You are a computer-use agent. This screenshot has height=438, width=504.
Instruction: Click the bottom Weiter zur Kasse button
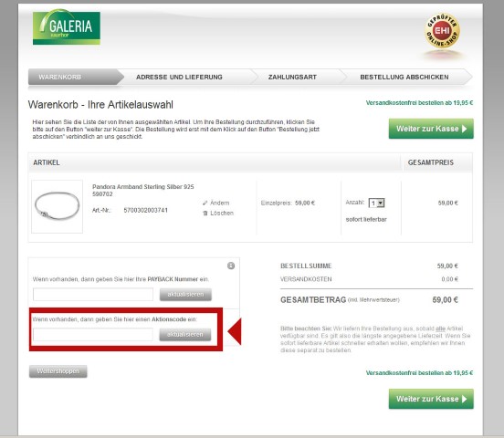pyautogui.click(x=431, y=399)
